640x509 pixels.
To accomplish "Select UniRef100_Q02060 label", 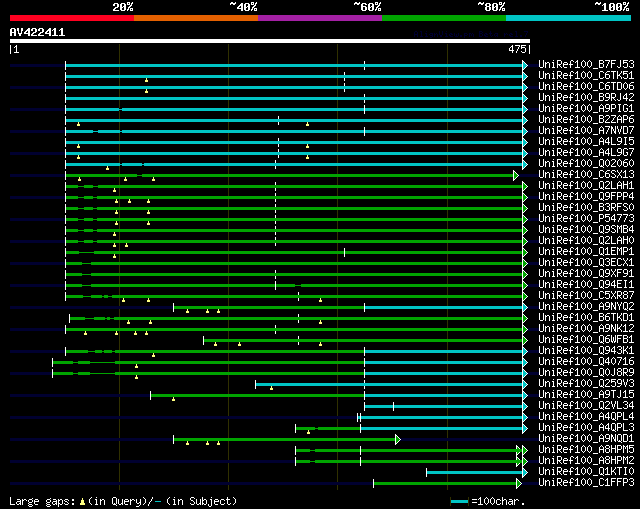I will click(x=586, y=164).
